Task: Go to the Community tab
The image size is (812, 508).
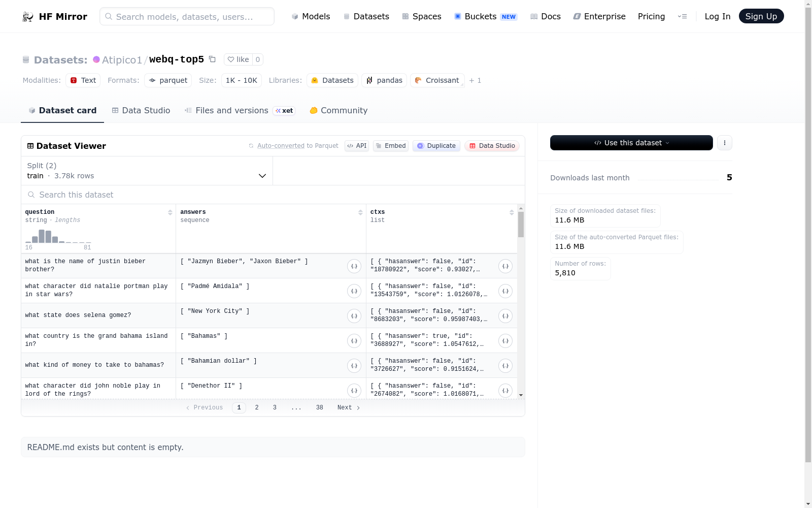Action: [339, 110]
